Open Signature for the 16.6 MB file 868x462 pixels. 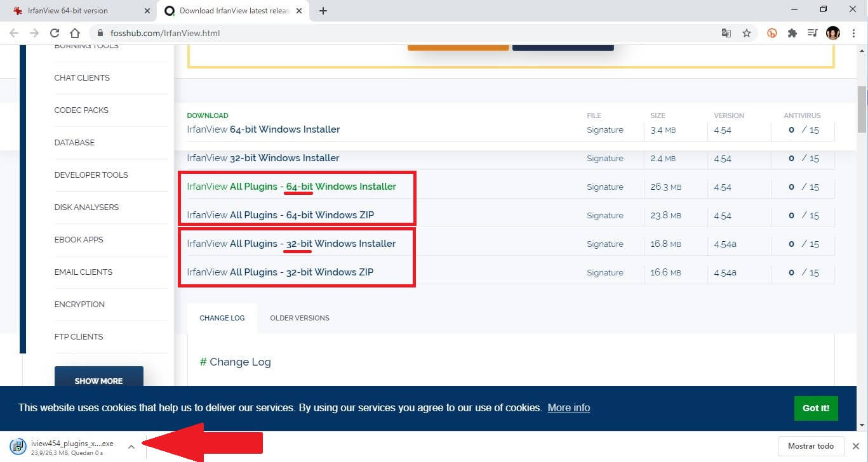pos(605,273)
